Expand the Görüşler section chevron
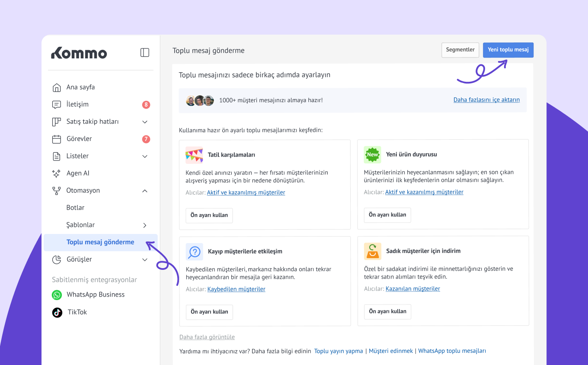This screenshot has height=365, width=588. pos(145,260)
